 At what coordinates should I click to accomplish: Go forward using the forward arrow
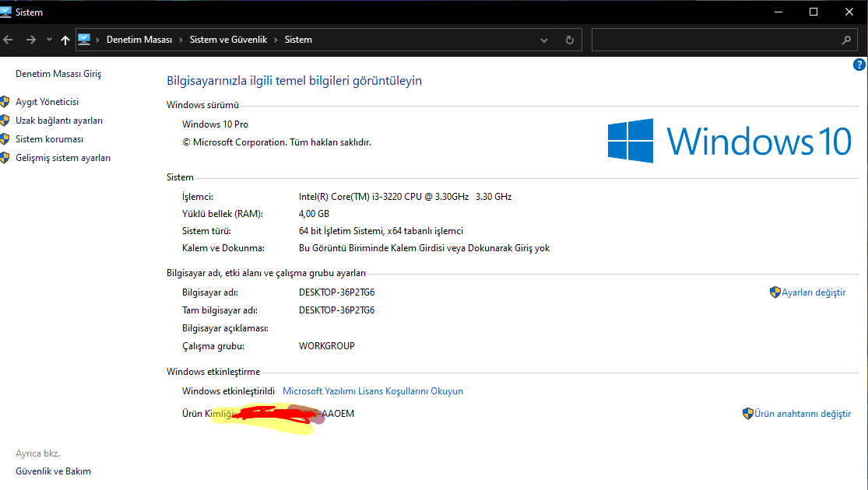31,40
